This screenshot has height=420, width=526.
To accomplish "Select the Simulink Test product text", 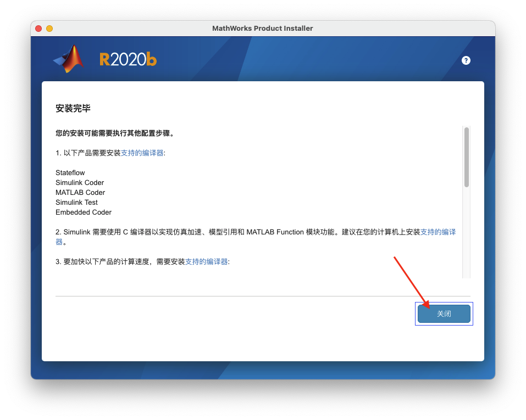I will pos(76,203).
